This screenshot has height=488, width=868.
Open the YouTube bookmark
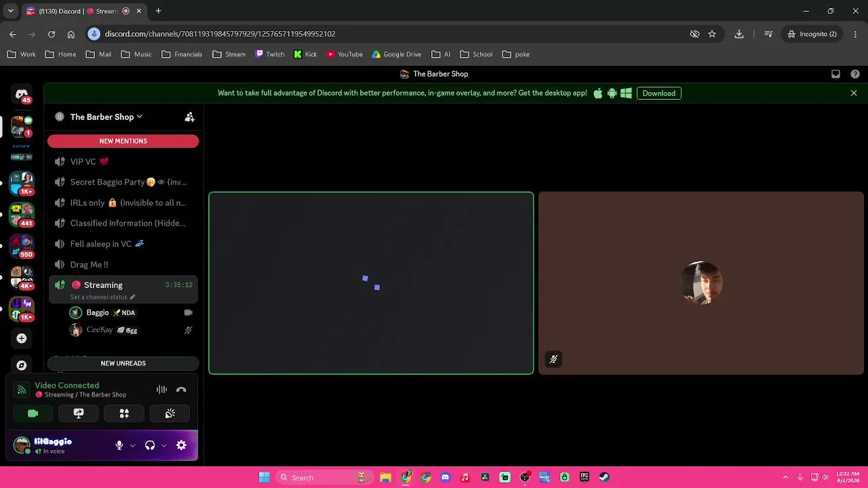[344, 54]
